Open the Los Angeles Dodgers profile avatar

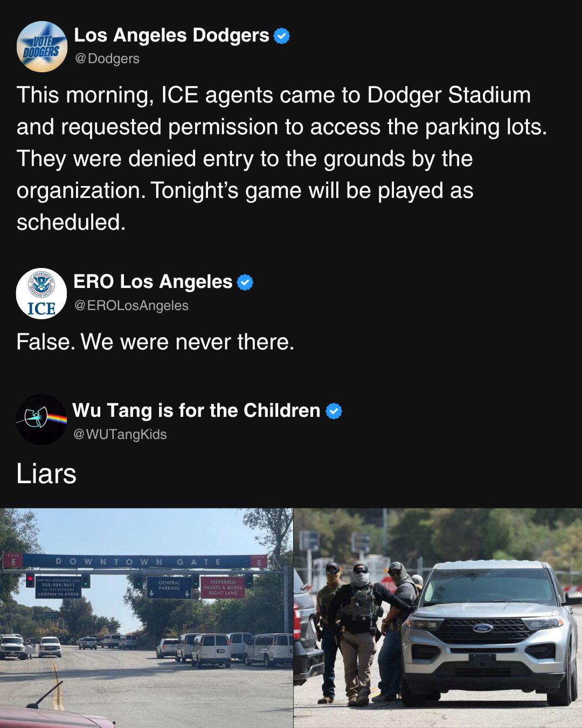(x=42, y=47)
